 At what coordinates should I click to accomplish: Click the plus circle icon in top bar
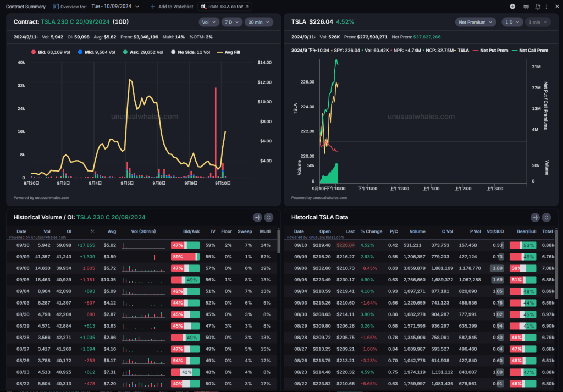pos(512,7)
